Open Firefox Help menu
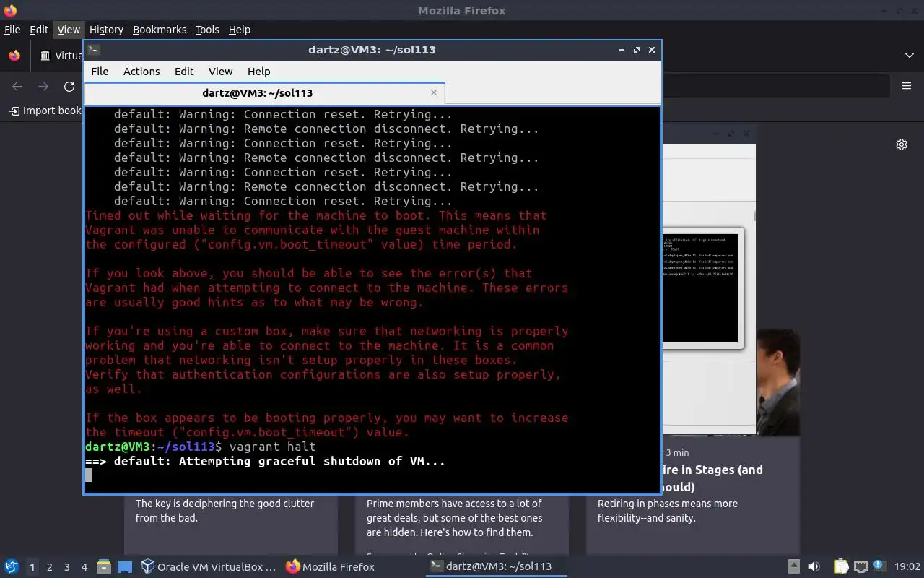 (240, 30)
